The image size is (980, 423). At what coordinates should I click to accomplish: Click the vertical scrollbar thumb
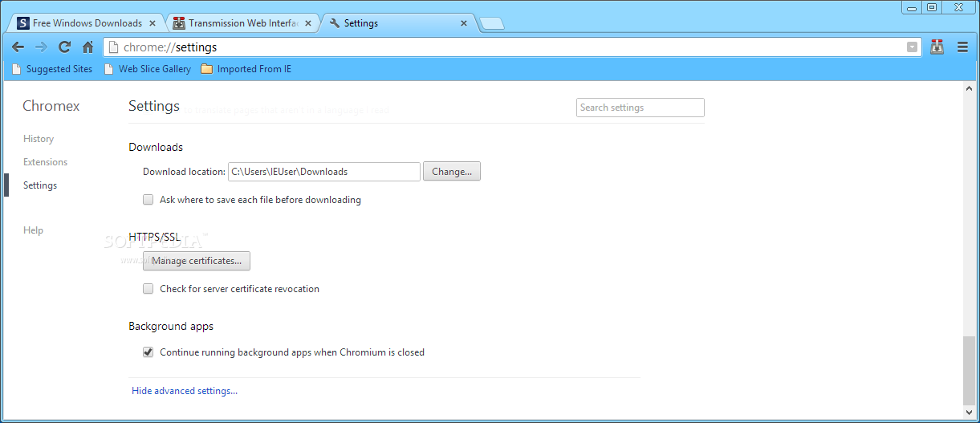(x=970, y=370)
